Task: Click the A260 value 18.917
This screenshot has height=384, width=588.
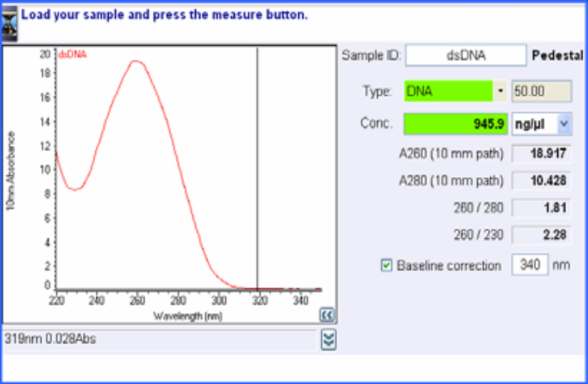Action: coord(541,153)
